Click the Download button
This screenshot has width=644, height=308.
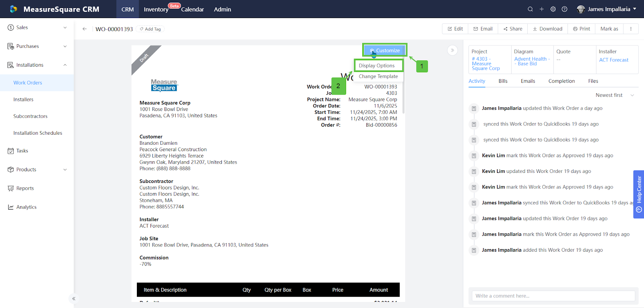click(547, 29)
